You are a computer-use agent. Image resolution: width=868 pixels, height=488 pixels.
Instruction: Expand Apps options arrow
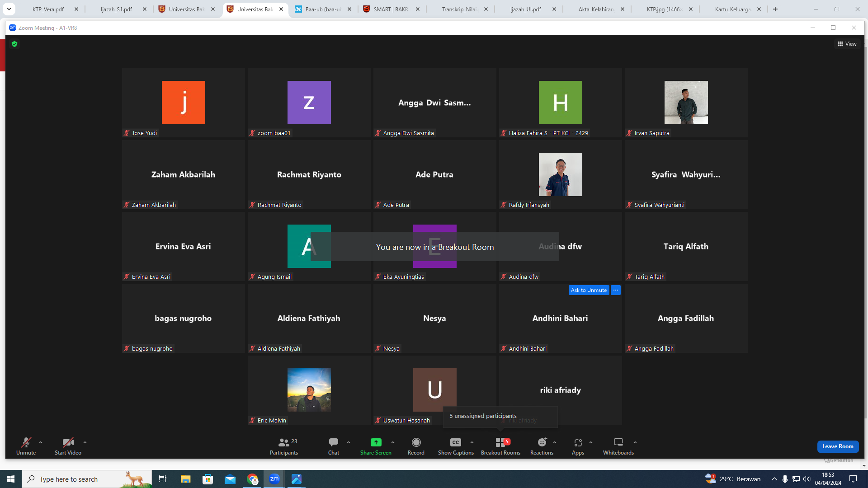click(591, 442)
